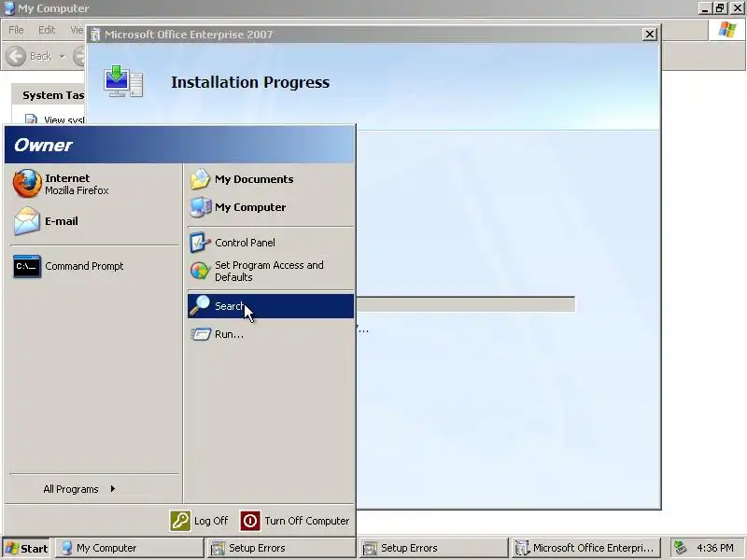Open the Run dialog icon
747x560 pixels.
point(201,334)
